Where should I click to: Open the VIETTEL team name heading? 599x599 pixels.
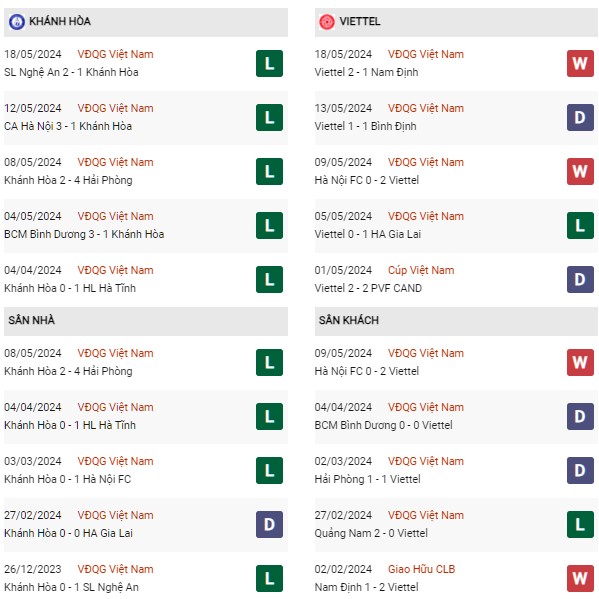(360, 21)
